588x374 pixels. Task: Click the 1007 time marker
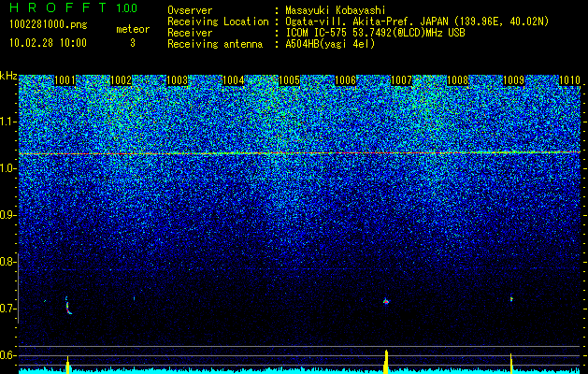(x=402, y=80)
